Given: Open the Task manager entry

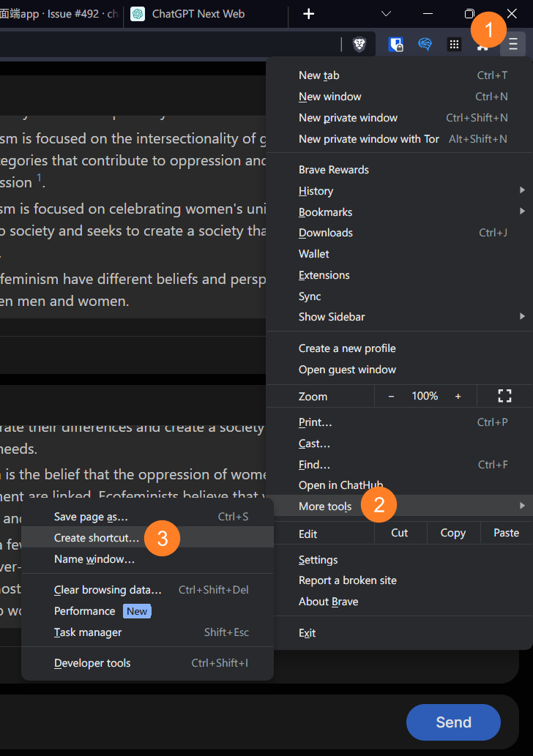Looking at the screenshot, I should coord(87,632).
